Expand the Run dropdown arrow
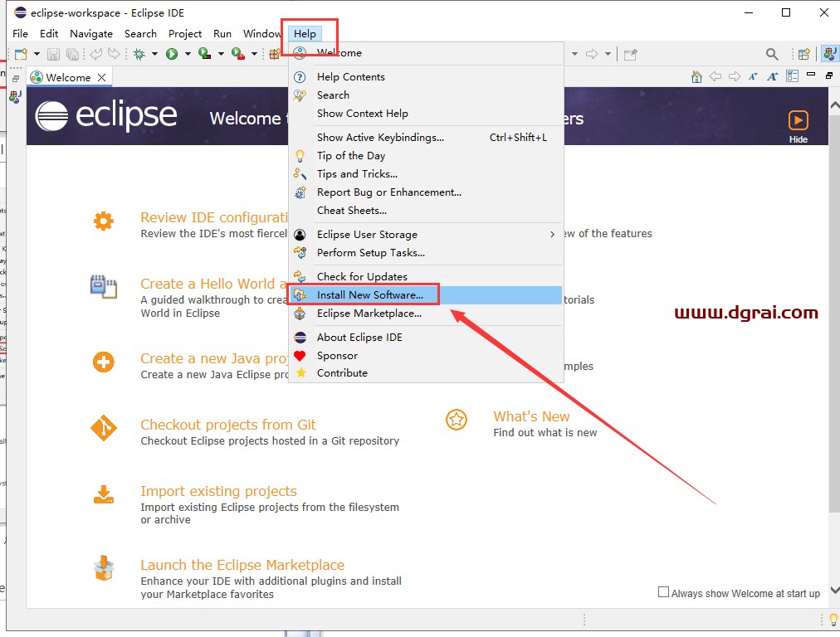 point(188,54)
